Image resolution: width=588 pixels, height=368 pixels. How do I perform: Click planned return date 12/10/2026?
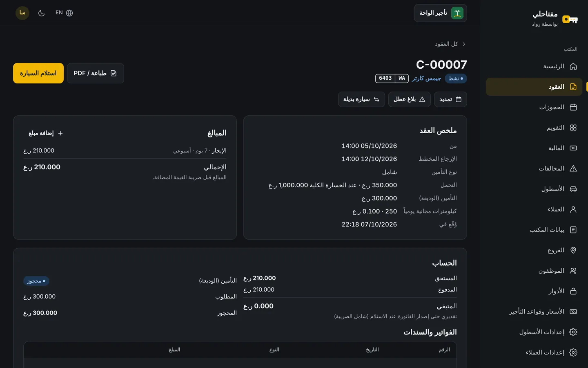[x=369, y=159]
